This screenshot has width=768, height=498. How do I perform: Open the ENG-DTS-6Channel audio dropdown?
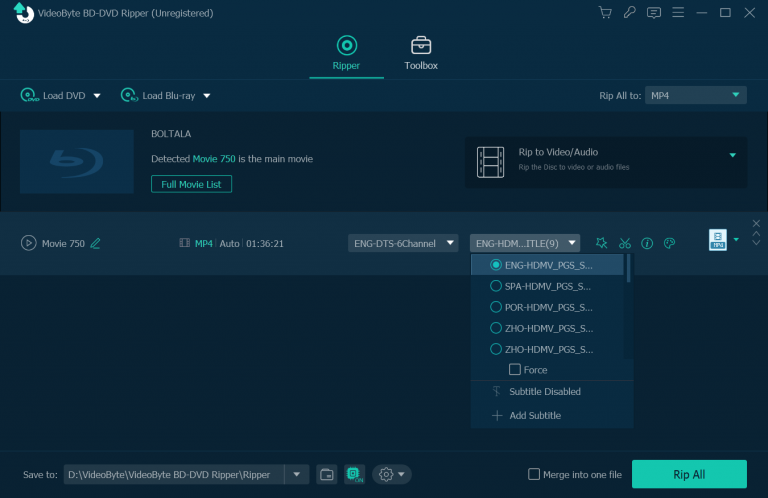(403, 243)
